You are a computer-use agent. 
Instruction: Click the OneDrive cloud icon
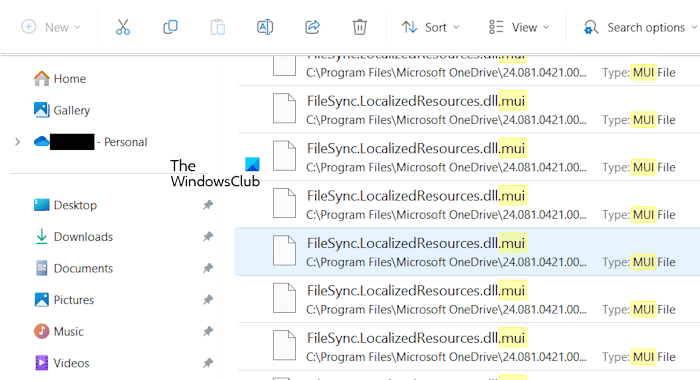(42, 142)
